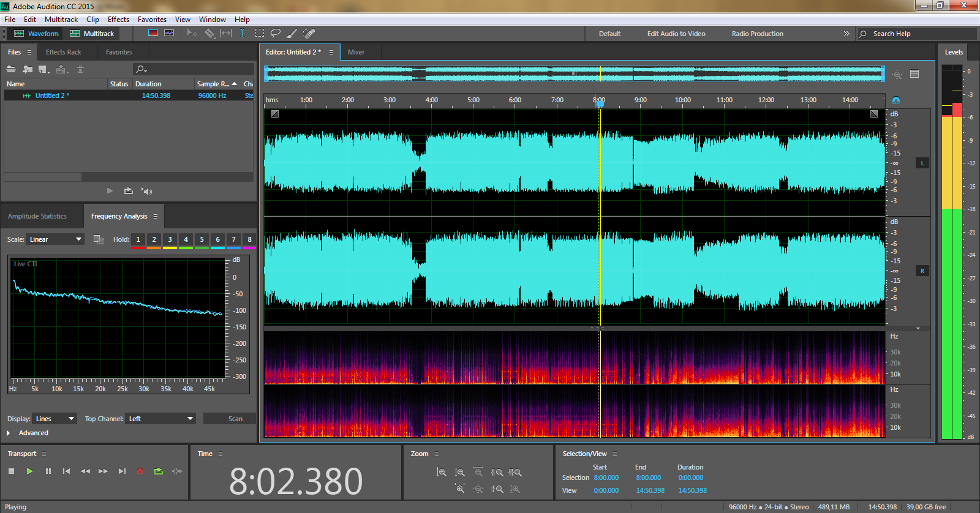This screenshot has width=980, height=513.
Task: Switch to the Effects Rack tab
Action: pos(63,52)
